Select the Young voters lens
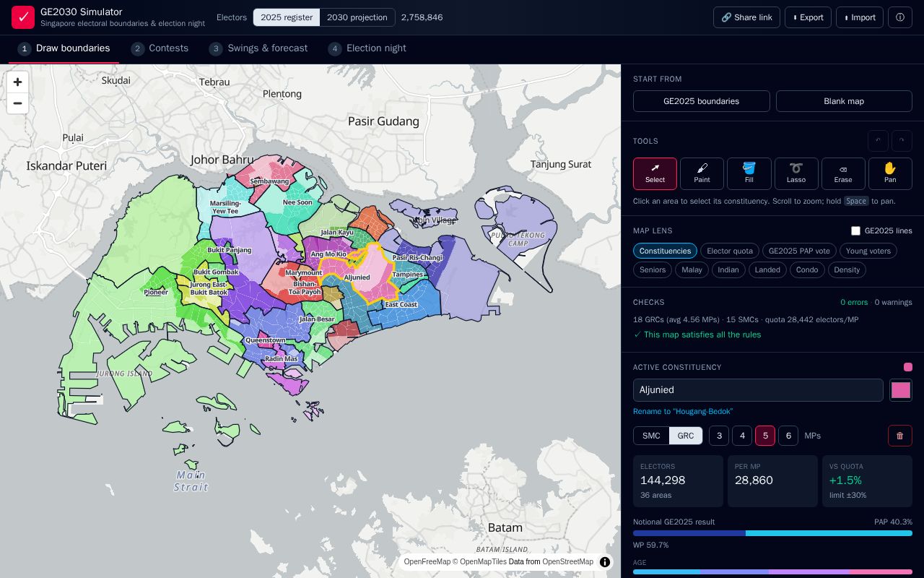The height and width of the screenshot is (578, 924). coord(868,251)
